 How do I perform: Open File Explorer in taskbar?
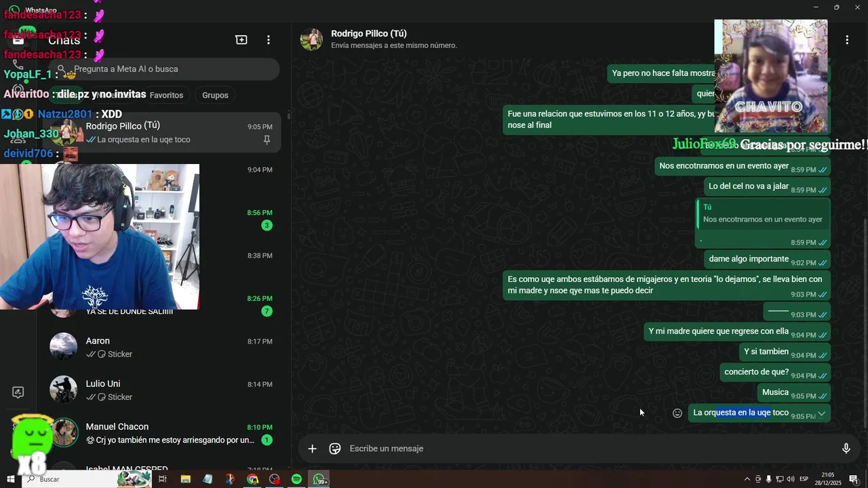[185, 479]
